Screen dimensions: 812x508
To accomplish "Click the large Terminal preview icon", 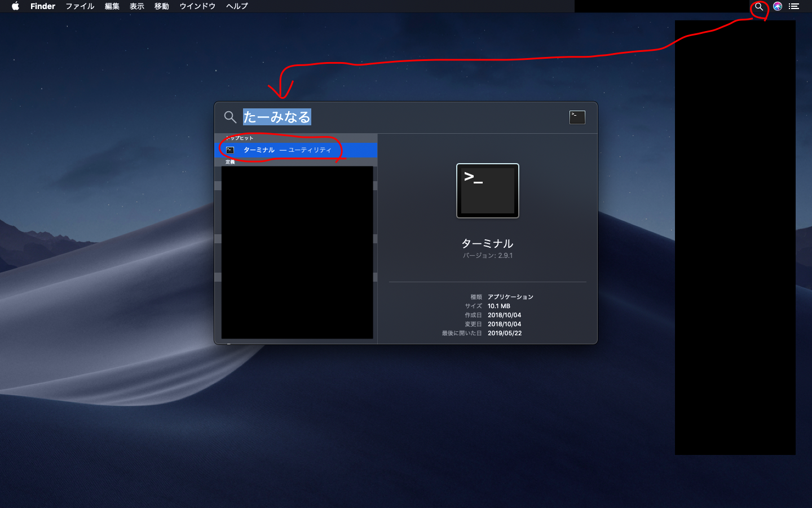I will click(x=488, y=191).
